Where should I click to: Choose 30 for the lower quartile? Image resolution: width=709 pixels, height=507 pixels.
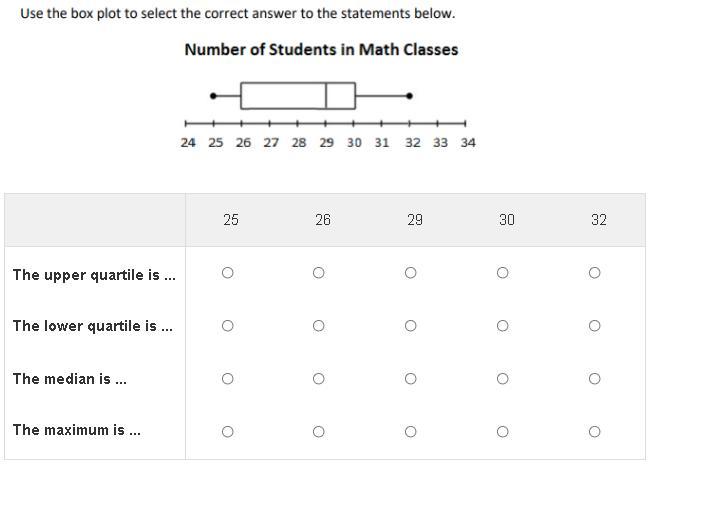503,326
